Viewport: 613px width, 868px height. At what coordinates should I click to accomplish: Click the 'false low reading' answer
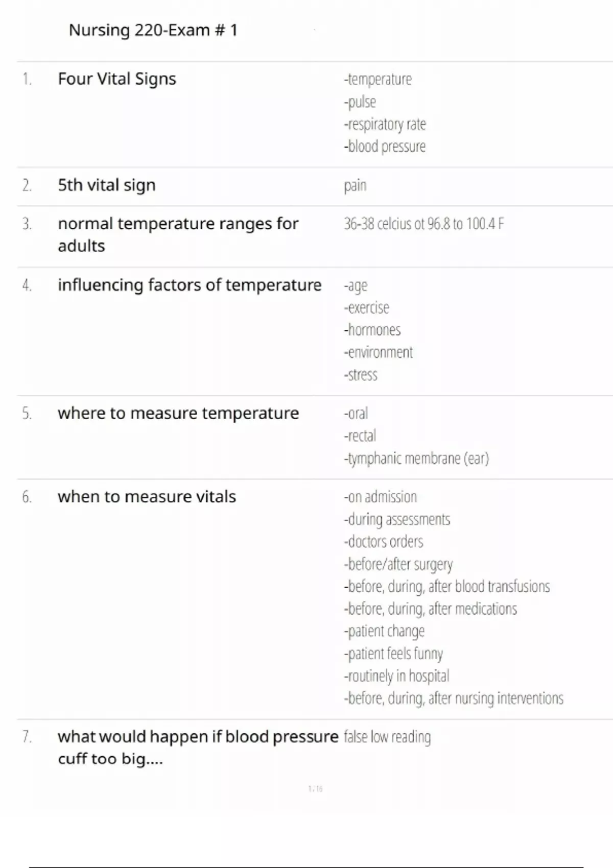click(x=387, y=737)
